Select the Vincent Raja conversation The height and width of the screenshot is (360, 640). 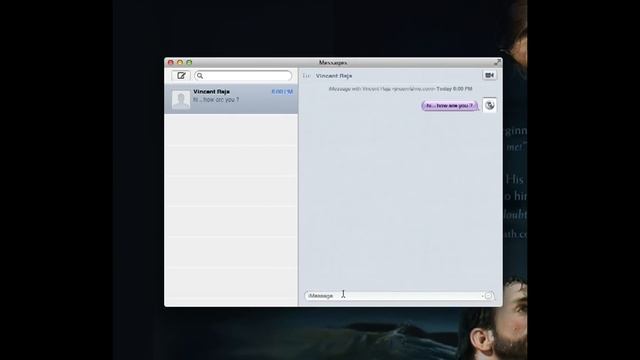(231, 99)
